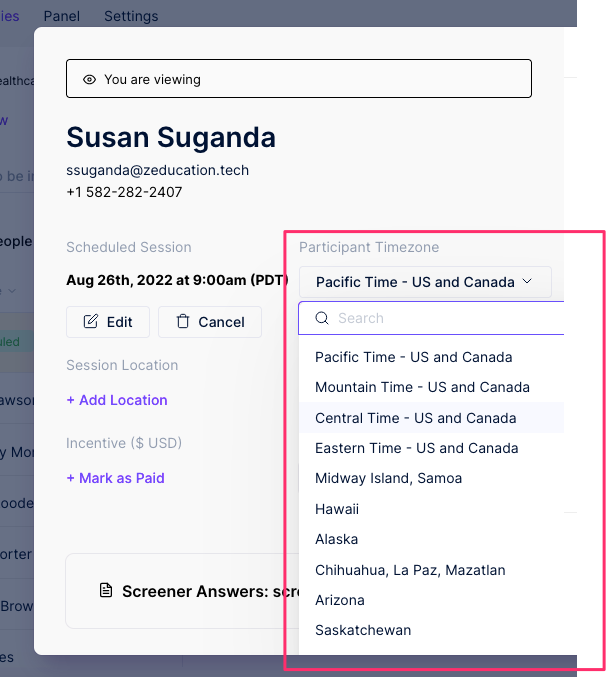Select Eastern Time - US and Canada
606x677 pixels.
tap(417, 448)
